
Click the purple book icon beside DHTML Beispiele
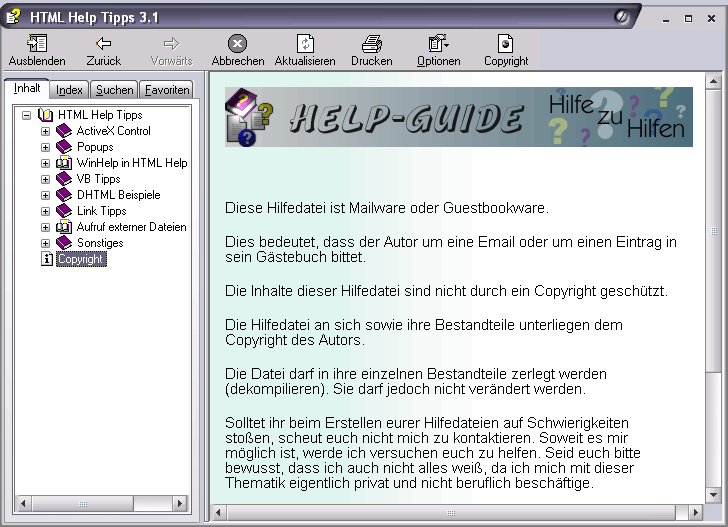tap(64, 195)
